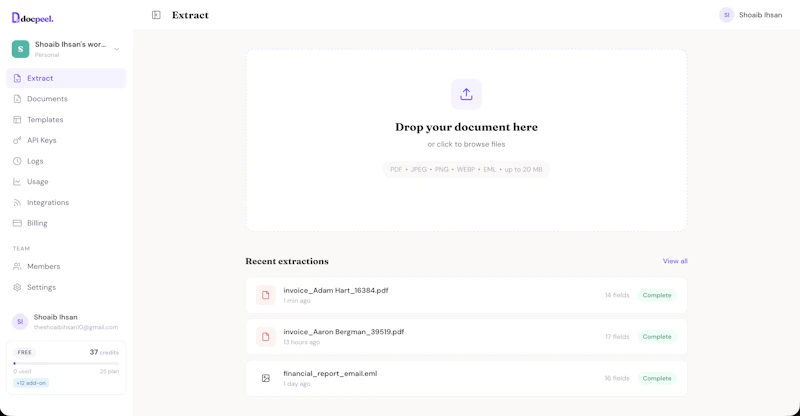Screen dimensions: 800x416
Task: Click the Shoaib Ihsan sidebar profile name
Action: click(56, 317)
